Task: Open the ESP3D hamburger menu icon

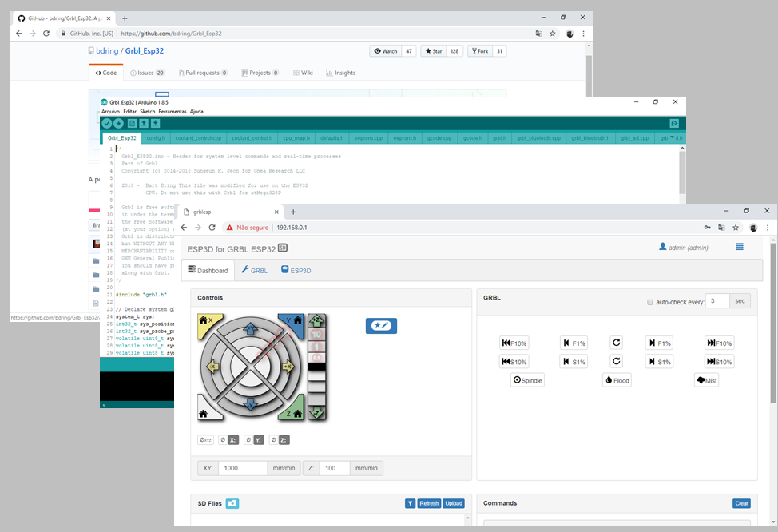Action: click(x=740, y=247)
